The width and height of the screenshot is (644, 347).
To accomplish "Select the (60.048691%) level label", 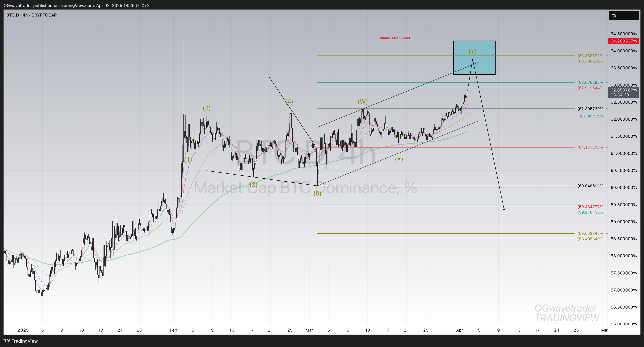I will (x=591, y=186).
